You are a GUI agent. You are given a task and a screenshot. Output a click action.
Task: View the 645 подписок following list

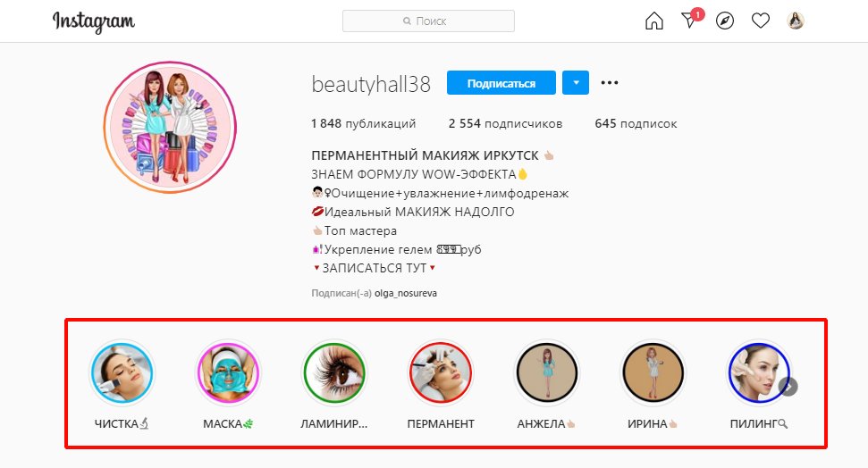pos(636,123)
